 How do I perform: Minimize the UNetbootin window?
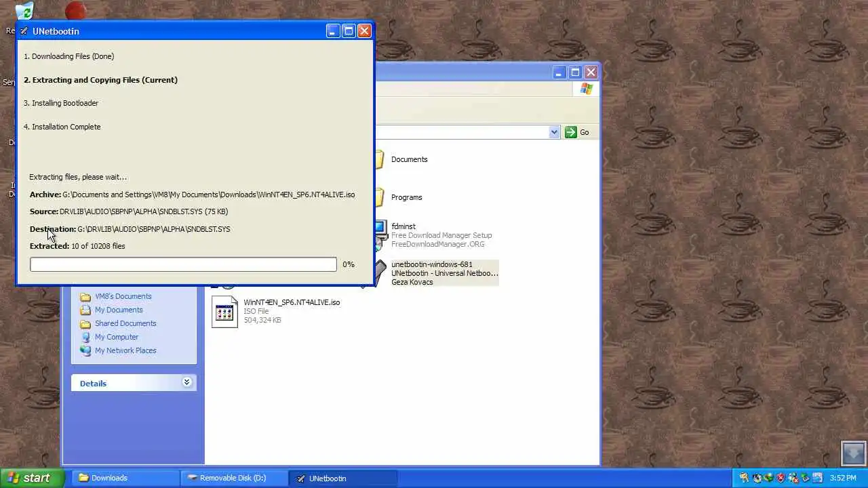(332, 31)
